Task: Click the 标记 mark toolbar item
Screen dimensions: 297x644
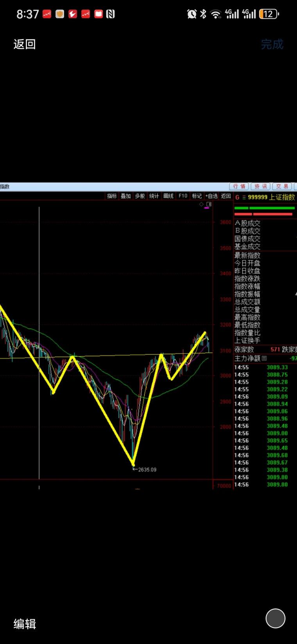Action: [197, 196]
